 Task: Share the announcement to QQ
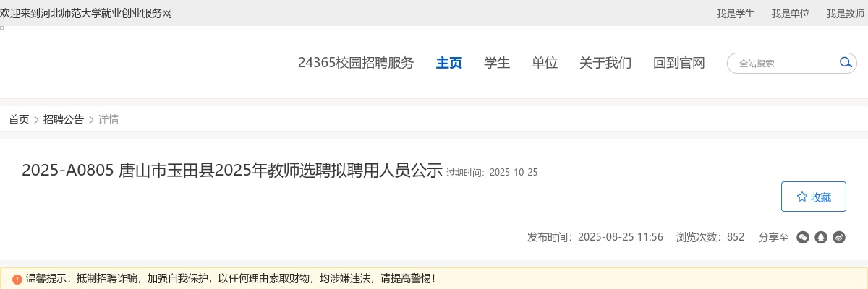[821, 237]
